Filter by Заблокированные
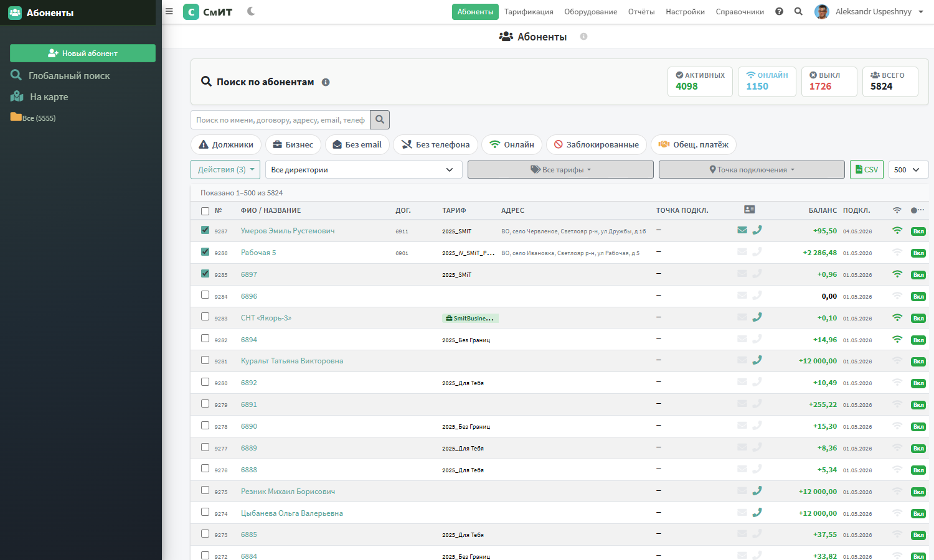This screenshot has height=560, width=934. [x=597, y=144]
